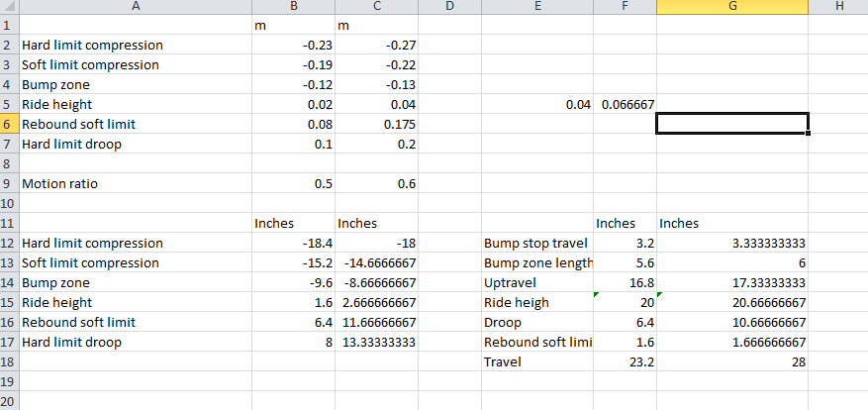Select column H header
This screenshot has height=410, width=868.
tap(838, 7)
